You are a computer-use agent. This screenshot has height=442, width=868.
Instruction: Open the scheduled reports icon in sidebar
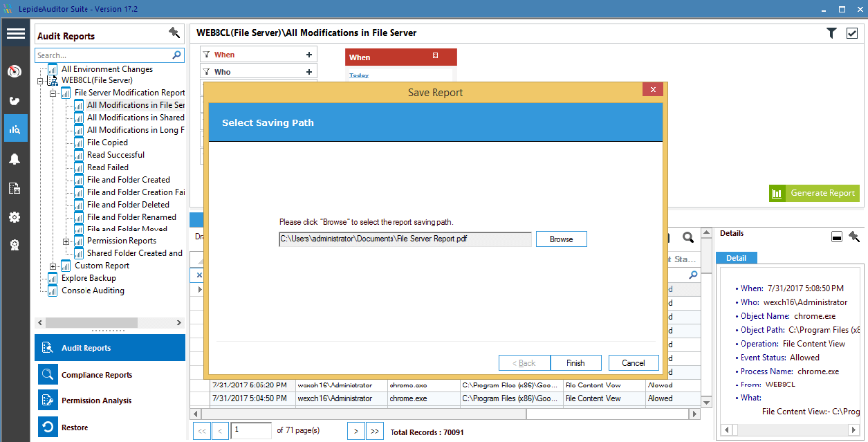[15, 188]
